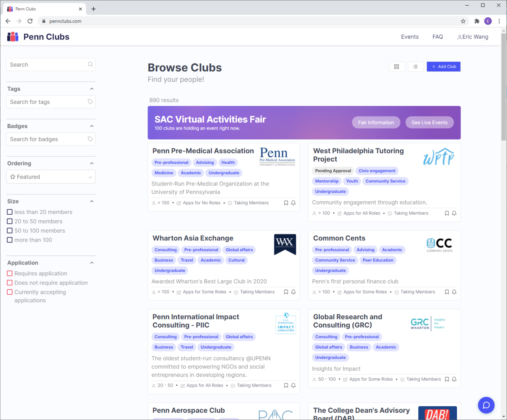
Task: Switch to grid card view icon
Action: 397,67
